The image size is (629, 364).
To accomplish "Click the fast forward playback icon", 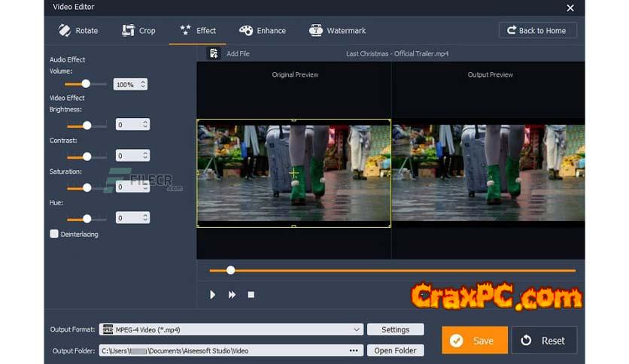I will coord(232,295).
